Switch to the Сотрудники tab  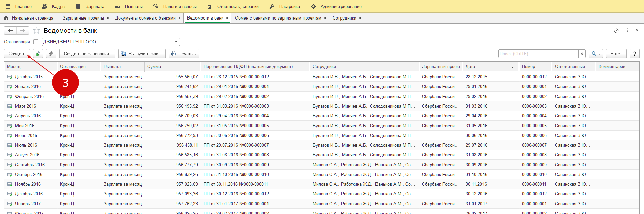pos(344,18)
